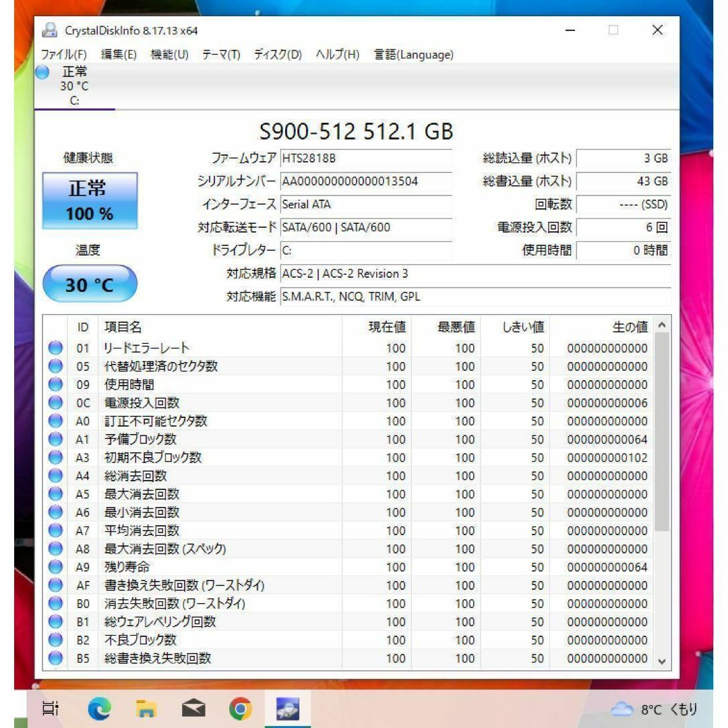The height and width of the screenshot is (728, 728).
Task: Click status icon for row A8 最大消去回数 (スペック)
Action: pyautogui.click(x=55, y=549)
